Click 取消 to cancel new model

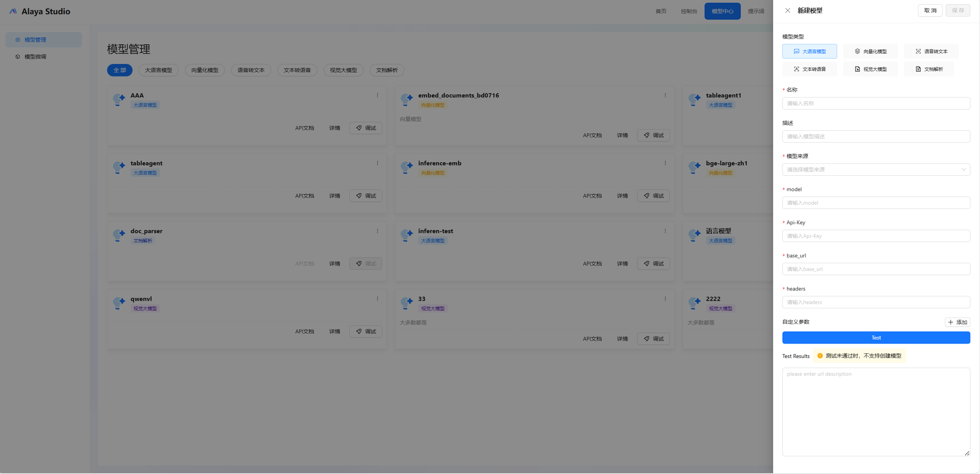coord(930,11)
